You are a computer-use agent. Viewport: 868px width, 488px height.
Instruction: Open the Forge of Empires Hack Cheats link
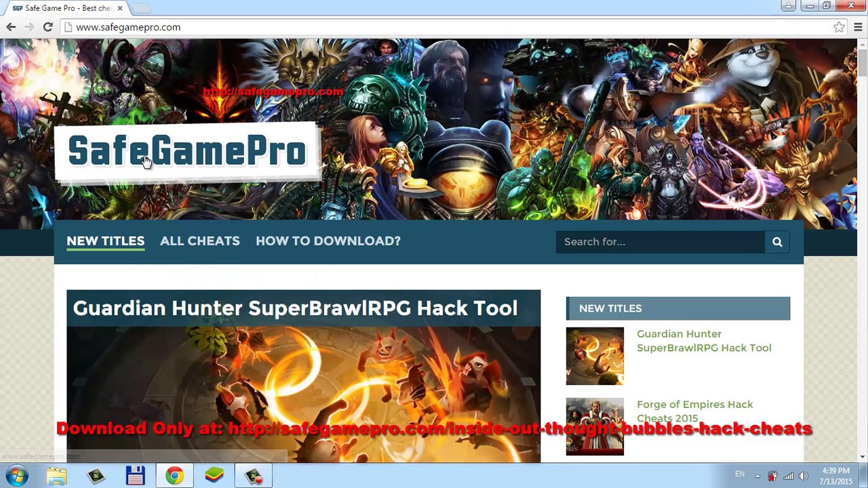[694, 411]
